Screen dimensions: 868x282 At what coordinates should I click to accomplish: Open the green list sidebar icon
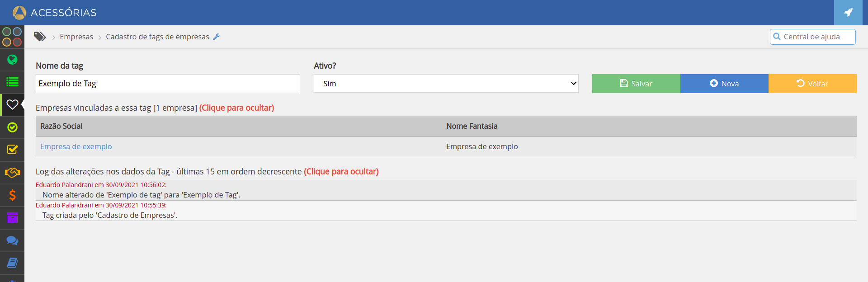(12, 82)
